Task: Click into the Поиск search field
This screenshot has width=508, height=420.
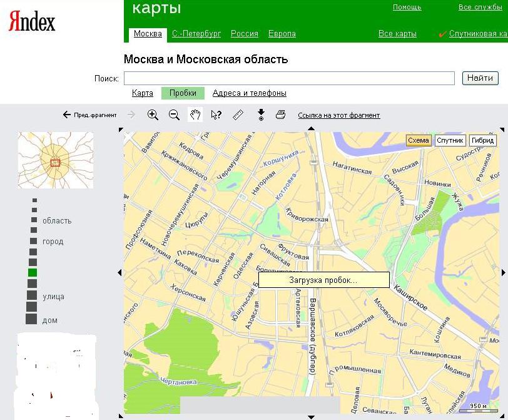Action: [x=289, y=78]
